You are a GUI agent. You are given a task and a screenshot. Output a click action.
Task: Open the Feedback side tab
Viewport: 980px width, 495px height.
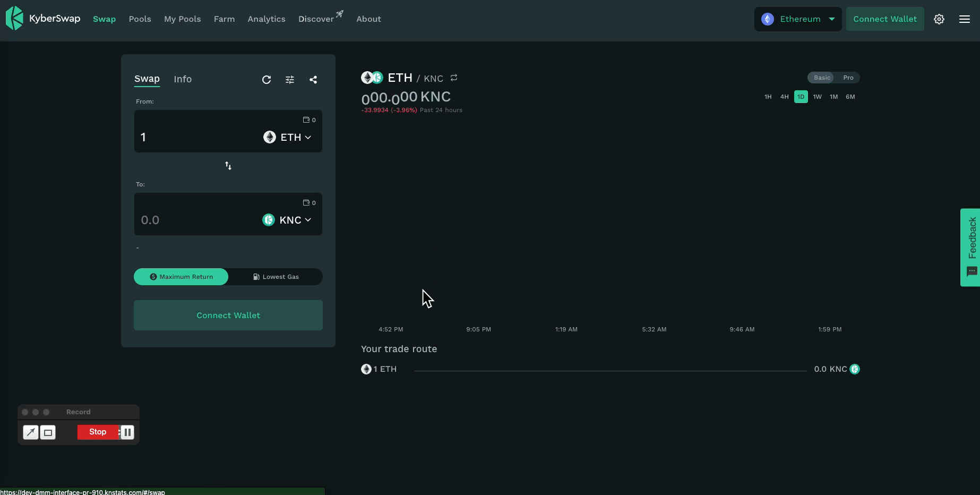pyautogui.click(x=970, y=247)
